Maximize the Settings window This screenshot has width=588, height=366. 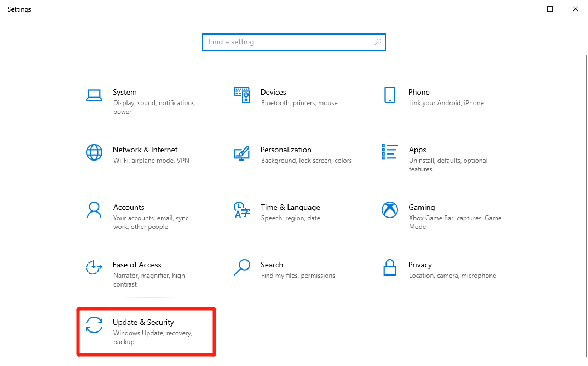click(550, 9)
